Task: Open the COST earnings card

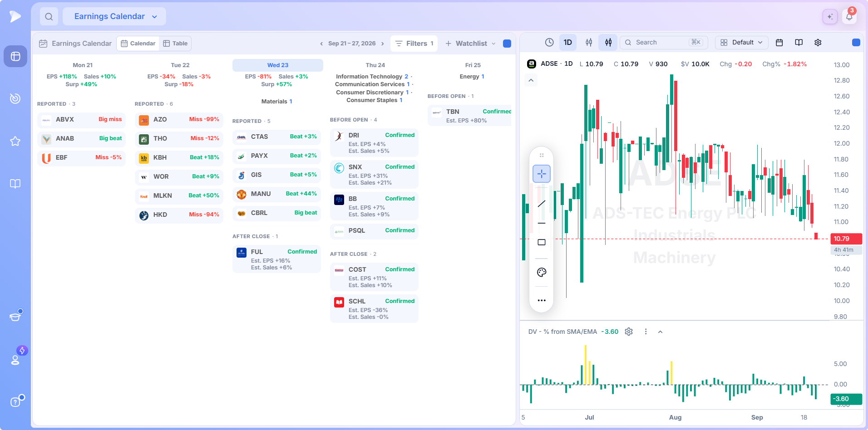Action: tap(374, 277)
